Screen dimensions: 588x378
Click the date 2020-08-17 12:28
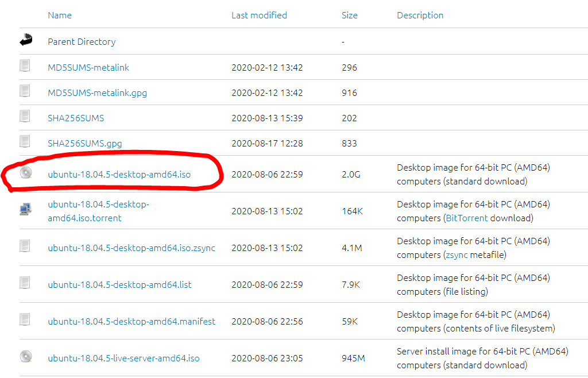coord(267,143)
